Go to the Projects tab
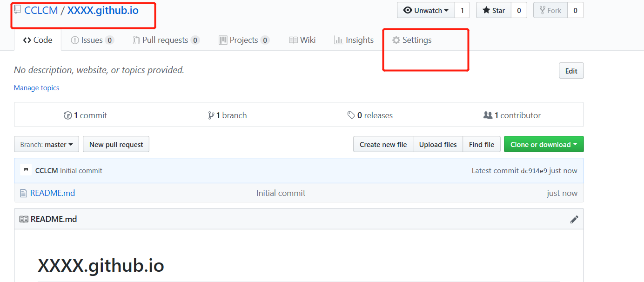Image resolution: width=644 pixels, height=282 pixels. click(x=244, y=40)
